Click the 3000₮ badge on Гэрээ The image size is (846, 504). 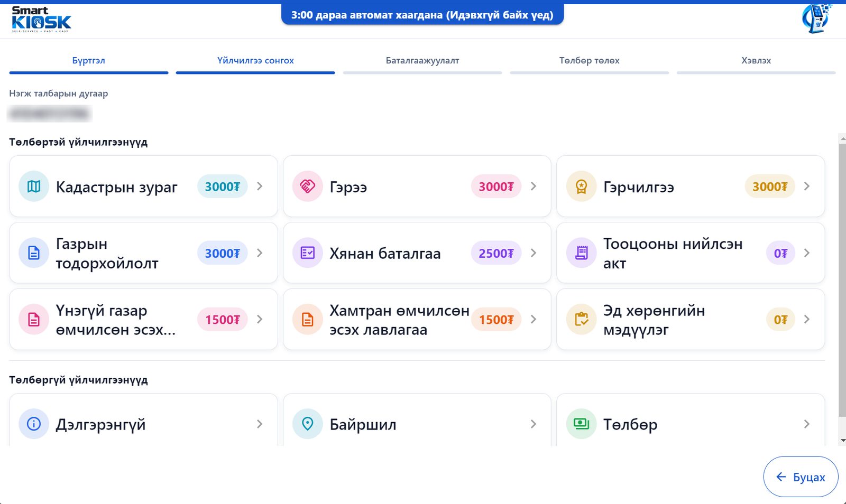click(496, 186)
